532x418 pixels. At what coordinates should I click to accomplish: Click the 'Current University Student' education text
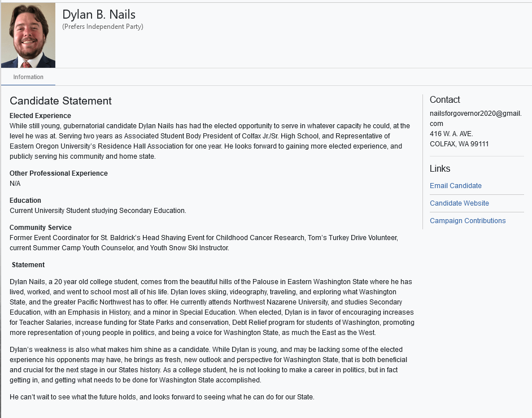[x=98, y=211]
